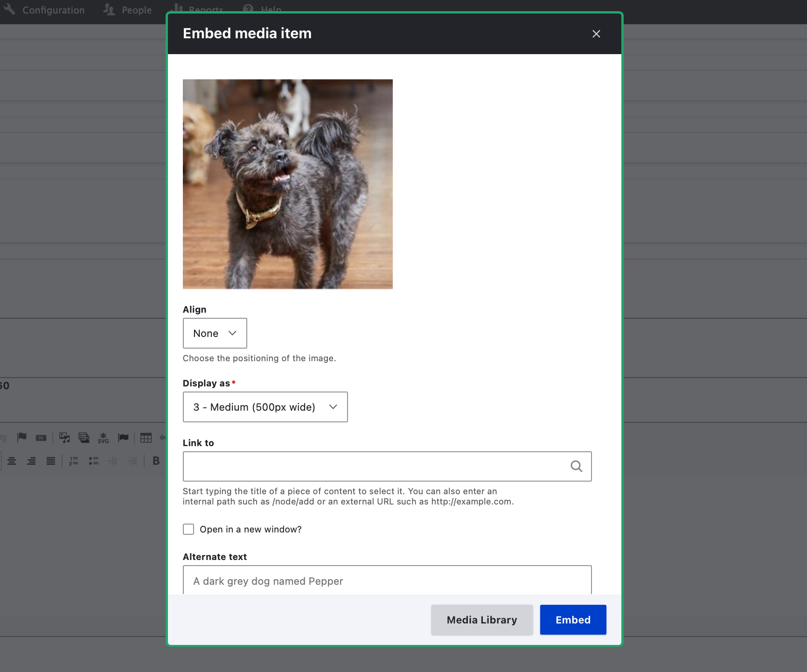Insert a table from editor toolbar

click(146, 438)
